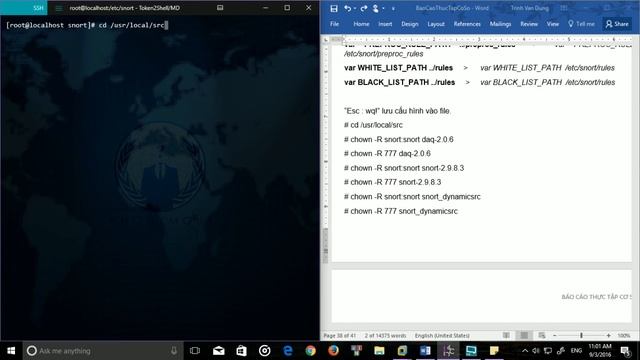640x360 pixels.
Task: Click the Trinh Van Dung account name
Action: pos(529,8)
